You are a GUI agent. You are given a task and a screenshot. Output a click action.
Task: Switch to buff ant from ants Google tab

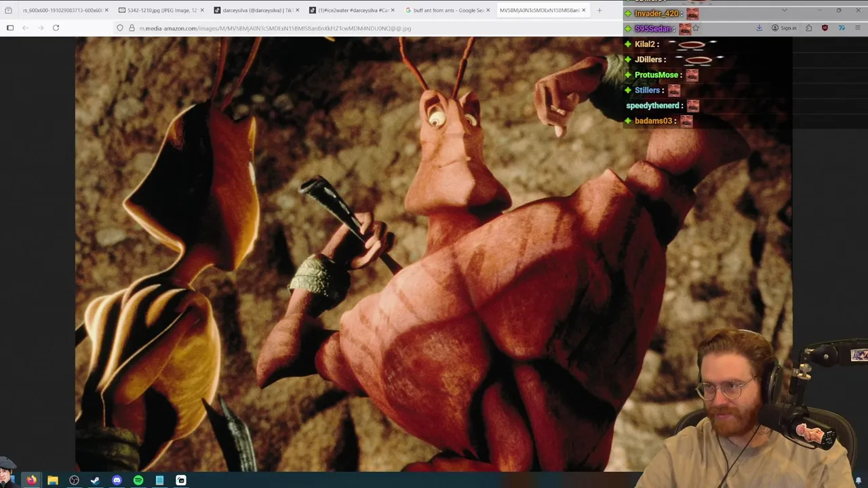[x=448, y=10]
